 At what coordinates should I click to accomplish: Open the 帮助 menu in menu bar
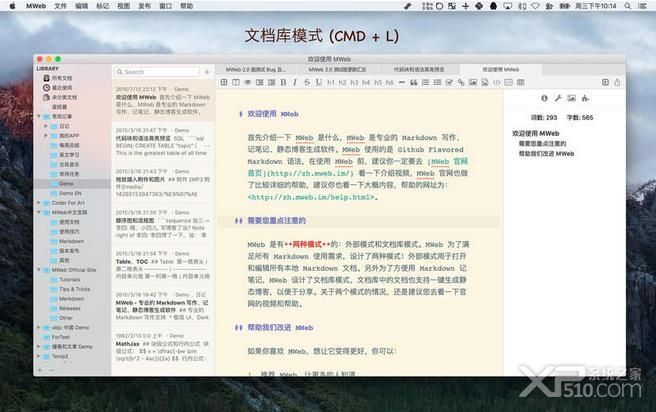click(187, 6)
